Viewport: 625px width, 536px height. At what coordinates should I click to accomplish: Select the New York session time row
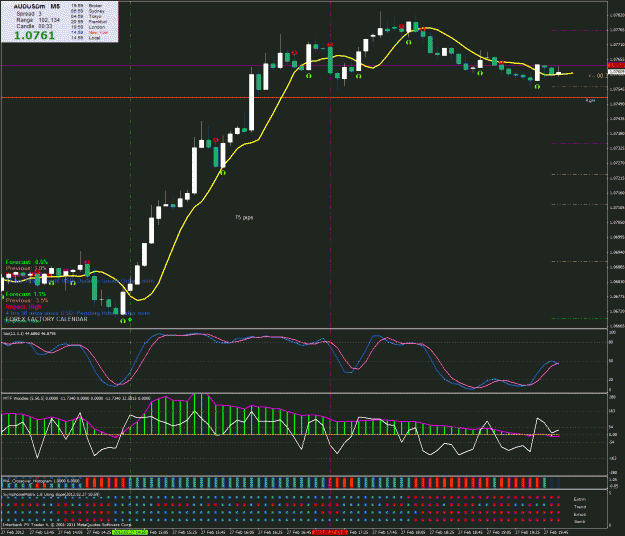click(89, 32)
